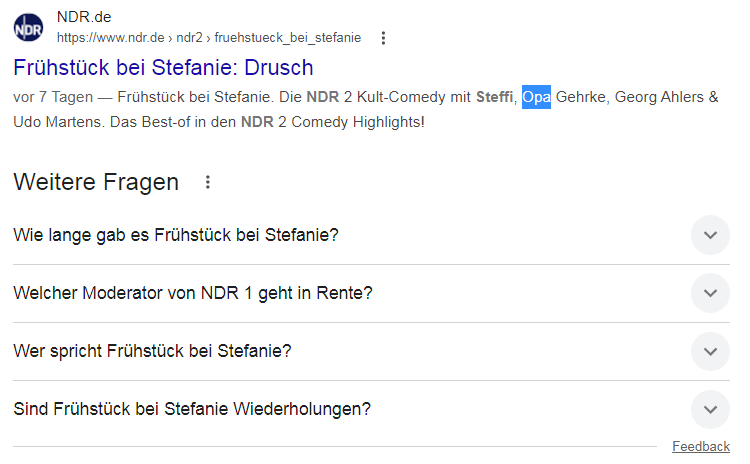Click the snippet line starting with Udo Martens
Screen dimensions: 750x464
[x=219, y=122]
